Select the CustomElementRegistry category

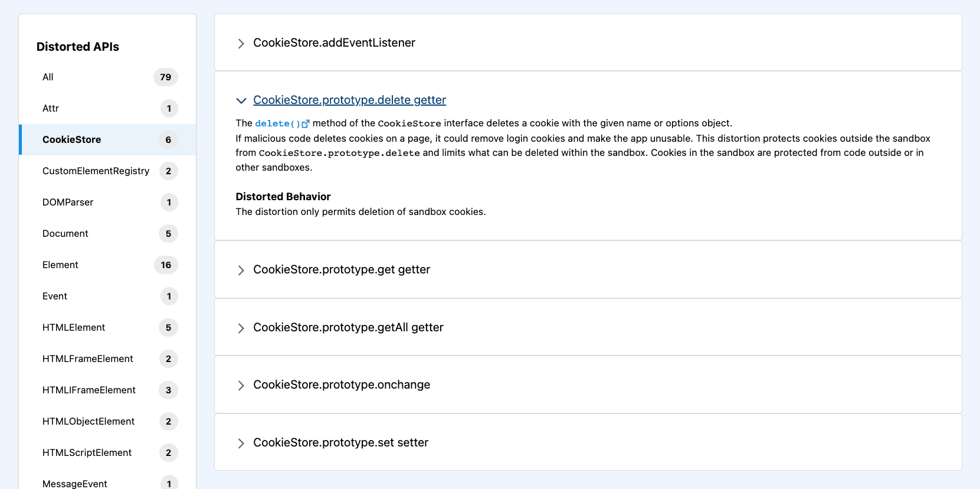pyautogui.click(x=108, y=171)
